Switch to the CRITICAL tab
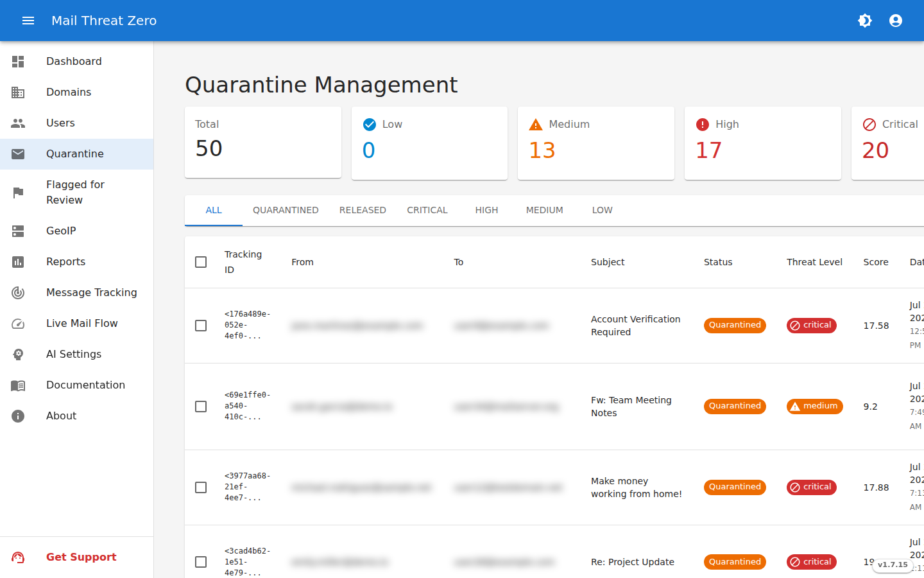Image resolution: width=924 pixels, height=578 pixels. coord(427,211)
